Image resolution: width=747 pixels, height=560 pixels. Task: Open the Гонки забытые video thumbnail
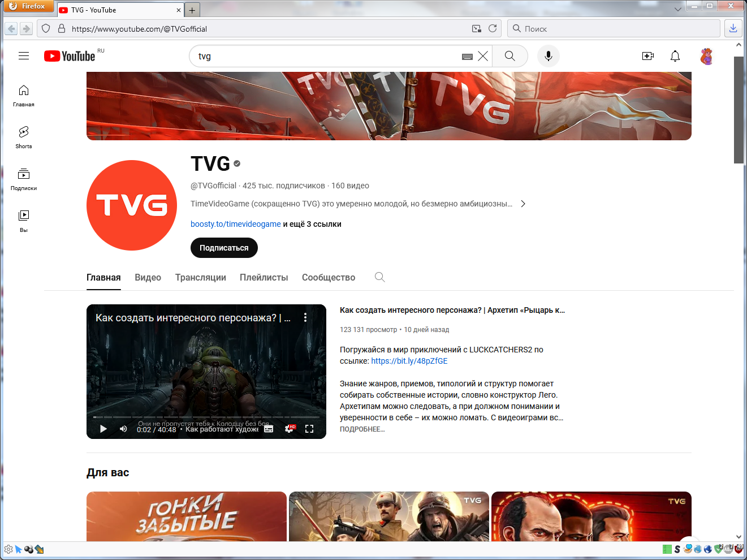click(x=187, y=516)
